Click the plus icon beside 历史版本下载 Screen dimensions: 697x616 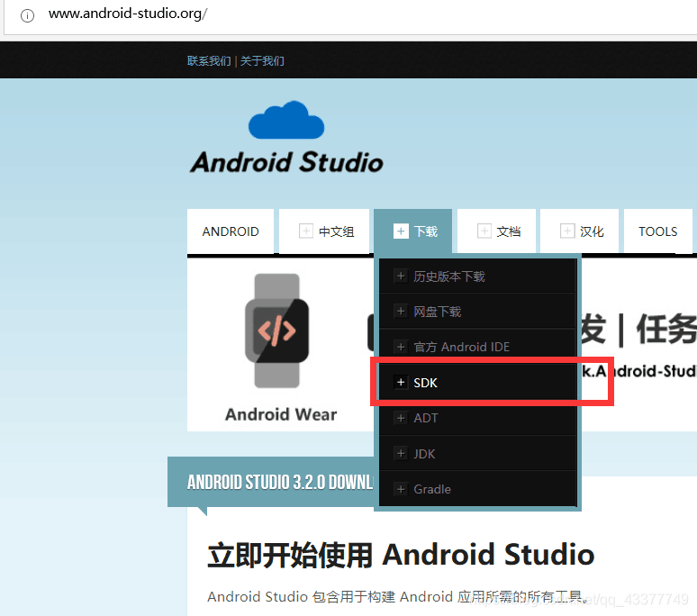pos(401,276)
